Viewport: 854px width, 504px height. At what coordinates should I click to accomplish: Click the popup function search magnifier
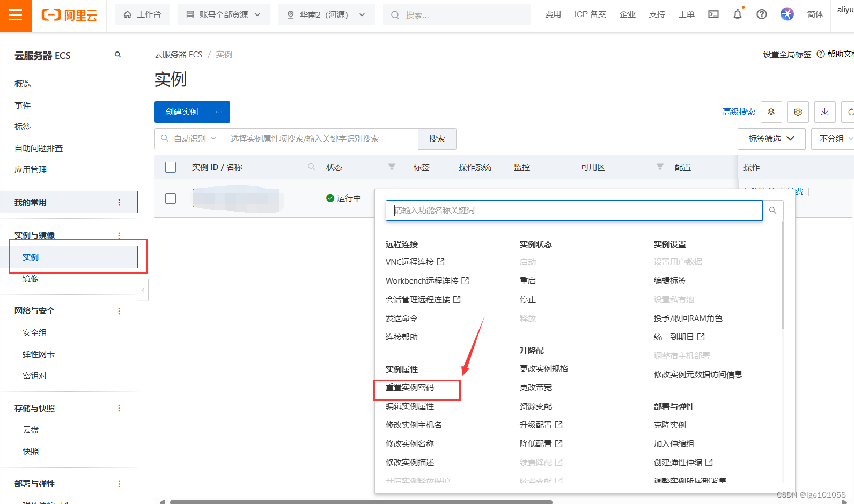tap(772, 211)
